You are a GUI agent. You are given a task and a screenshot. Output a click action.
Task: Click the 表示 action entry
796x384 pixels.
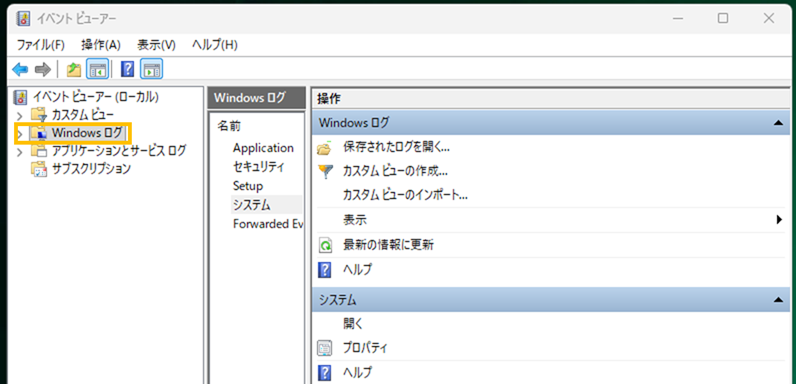[x=355, y=220]
